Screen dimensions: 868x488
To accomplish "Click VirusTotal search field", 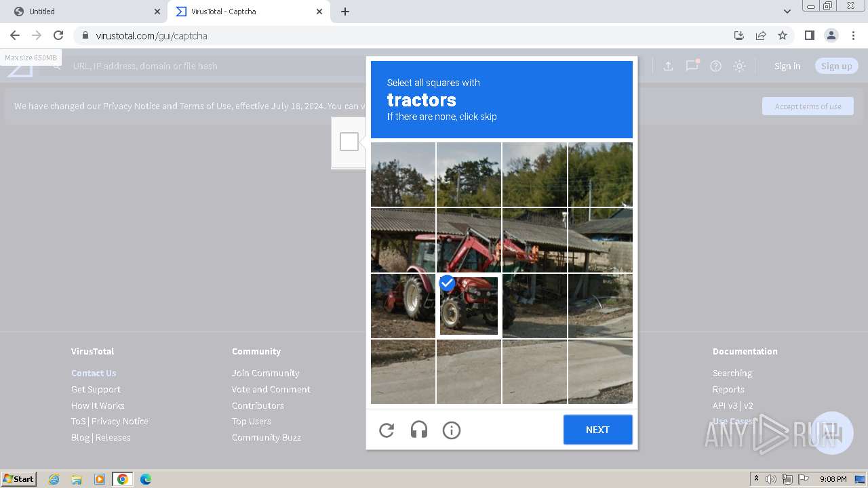I will [217, 66].
